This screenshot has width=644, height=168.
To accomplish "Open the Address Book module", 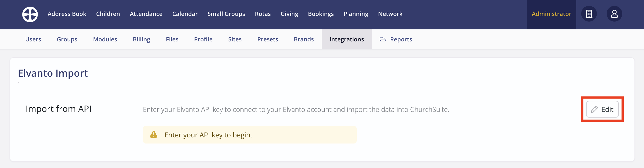I will coord(67,14).
